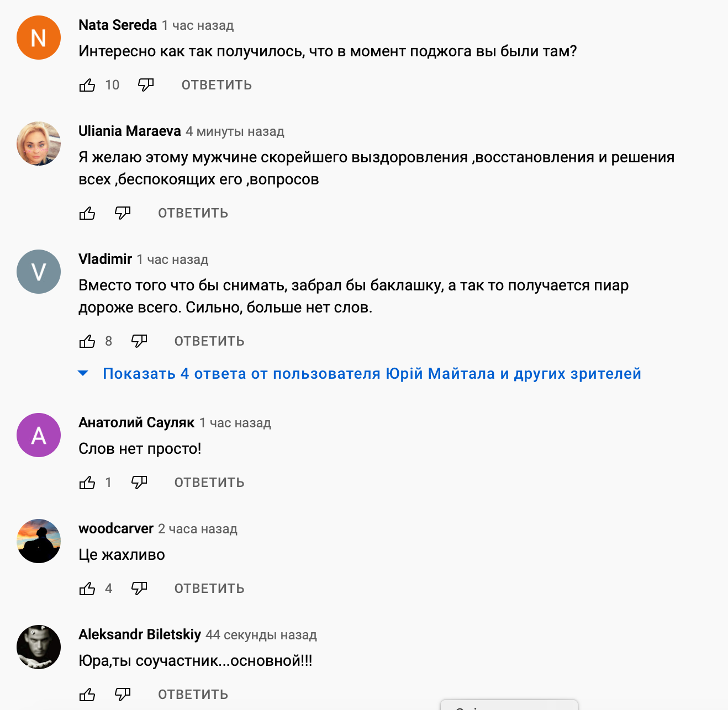Like Aleksandr Biletskiy's comment

[87, 695]
